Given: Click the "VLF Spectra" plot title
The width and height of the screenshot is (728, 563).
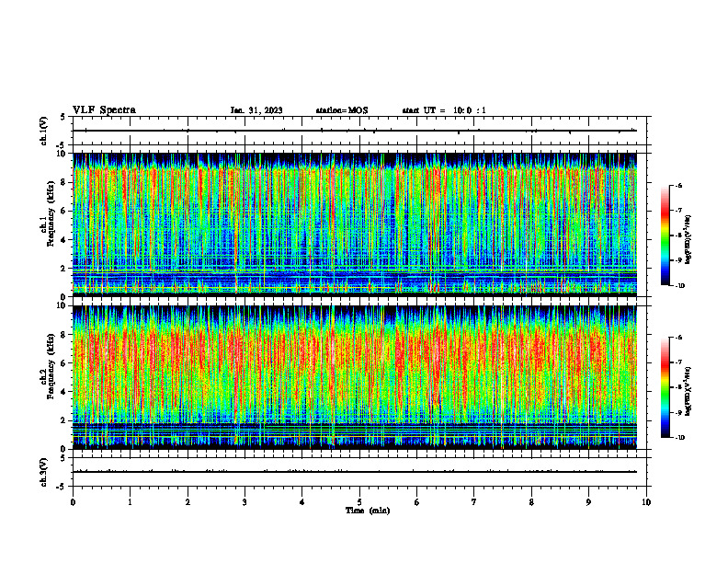Looking at the screenshot, I should point(104,110).
